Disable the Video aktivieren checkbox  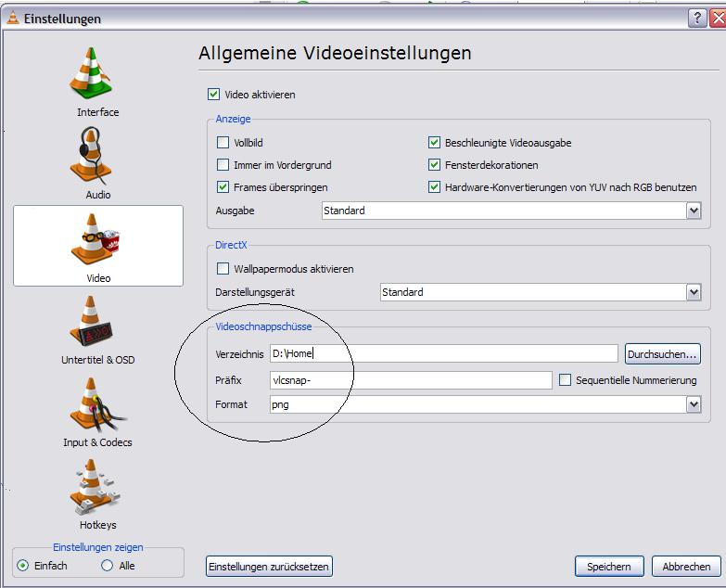214,95
